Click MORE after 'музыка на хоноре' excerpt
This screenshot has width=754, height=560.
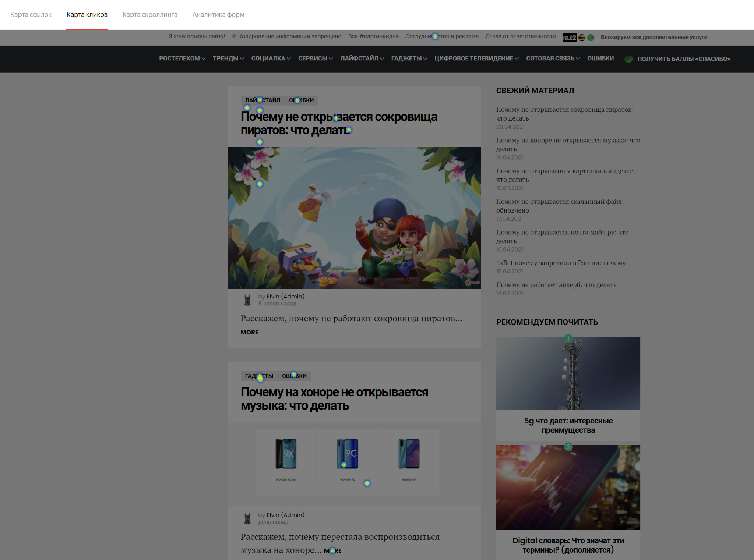coord(333,551)
